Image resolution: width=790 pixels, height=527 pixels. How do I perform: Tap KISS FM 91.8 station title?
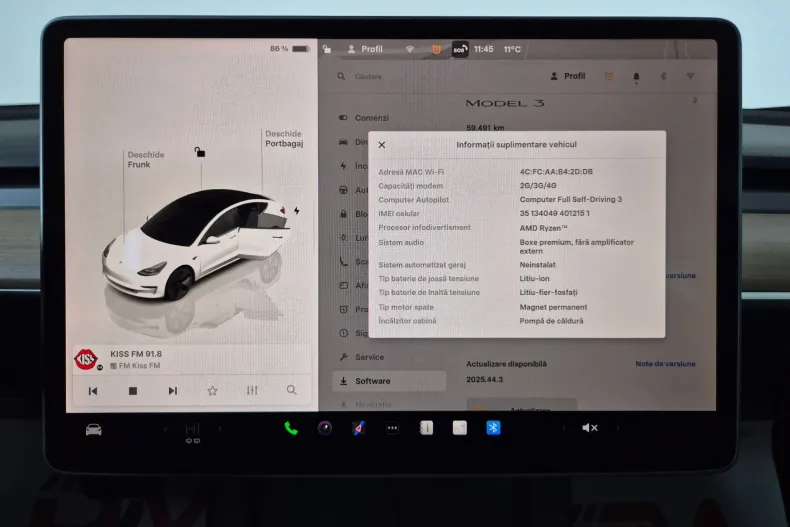pos(136,354)
